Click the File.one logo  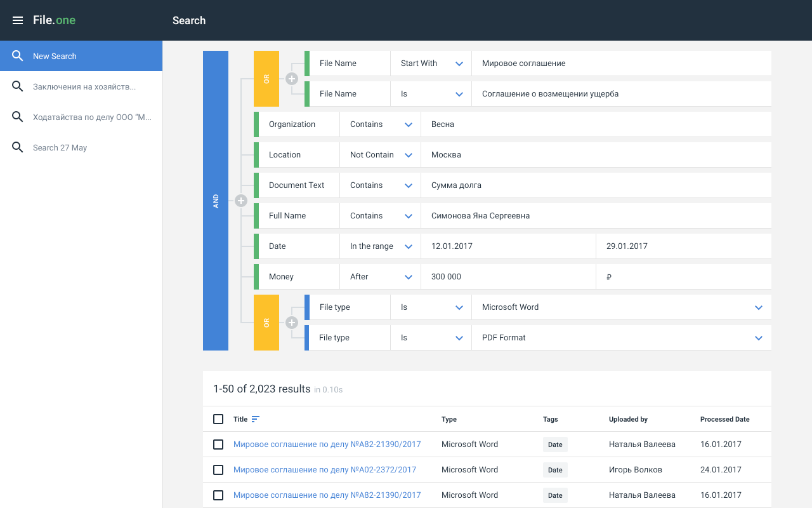coord(55,20)
